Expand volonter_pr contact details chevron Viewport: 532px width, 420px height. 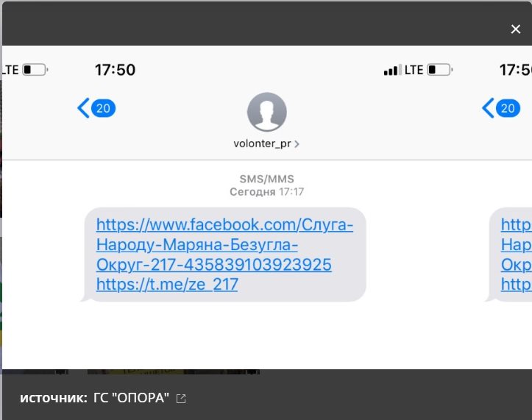tap(297, 144)
